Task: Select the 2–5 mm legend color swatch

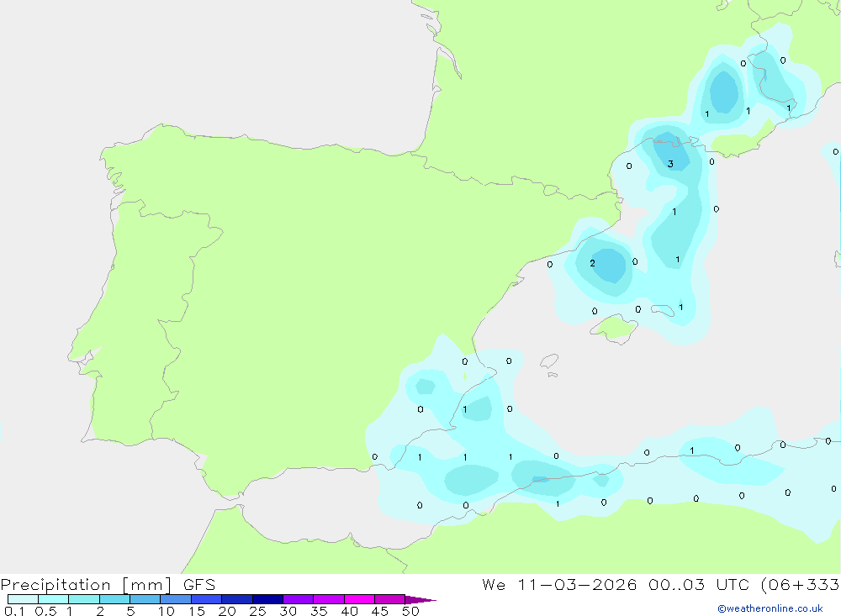Action: (114, 599)
